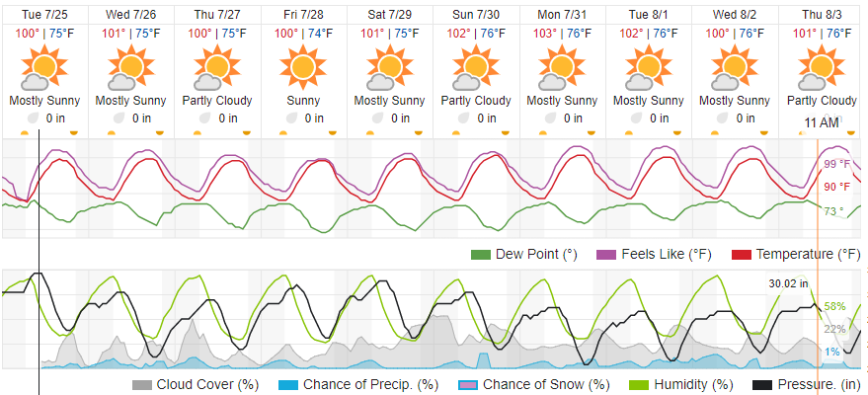
Task: Click the Fri 7/28 sunny sun icon
Action: point(303,69)
